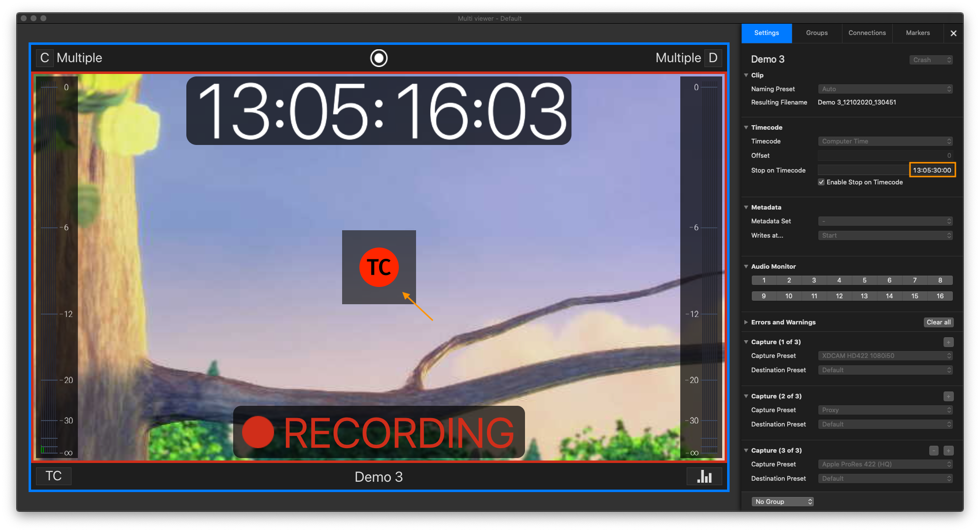Screen dimensions: 980x532
Task: Collapse the Timecode section
Action: click(x=746, y=128)
